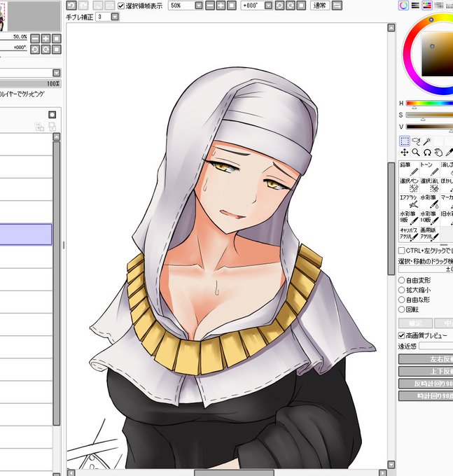The width and height of the screenshot is (453, 476).
Task: Choose the 水彩筆 watercolor brush
Action: 430,202
